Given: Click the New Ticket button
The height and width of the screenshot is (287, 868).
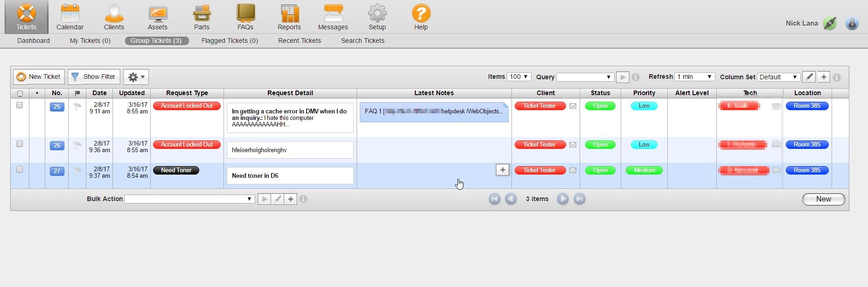Looking at the screenshot, I should (39, 77).
